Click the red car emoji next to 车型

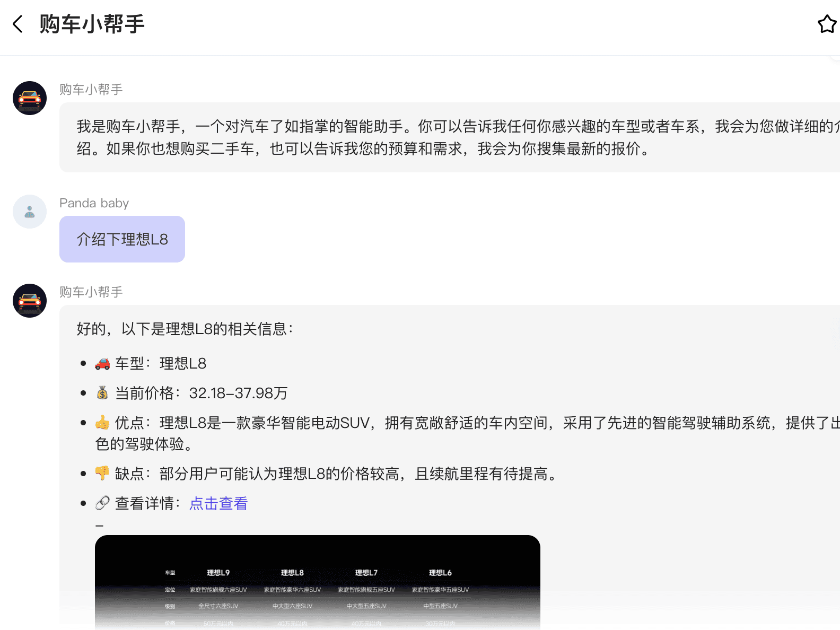point(102,364)
